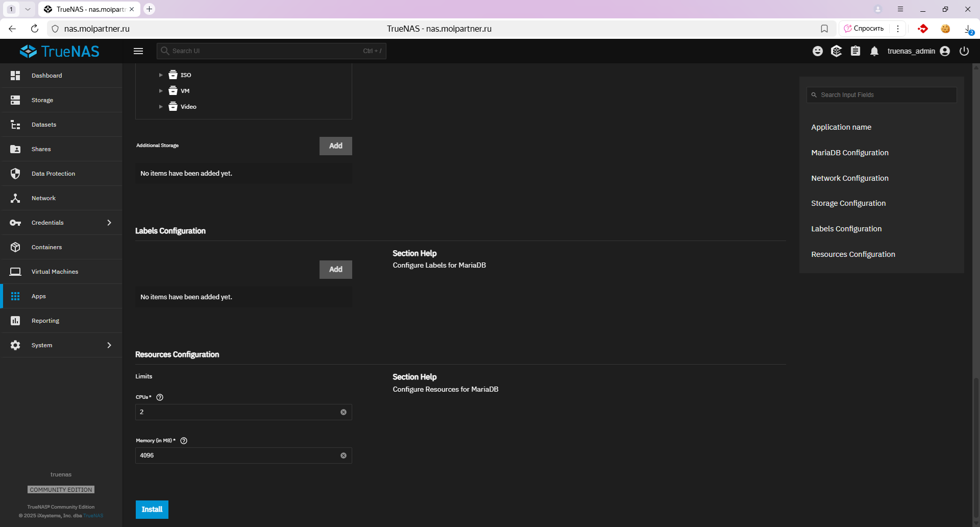Screen dimensions: 980x527
Task: Go to Datasets in the sidebar
Action: point(44,125)
